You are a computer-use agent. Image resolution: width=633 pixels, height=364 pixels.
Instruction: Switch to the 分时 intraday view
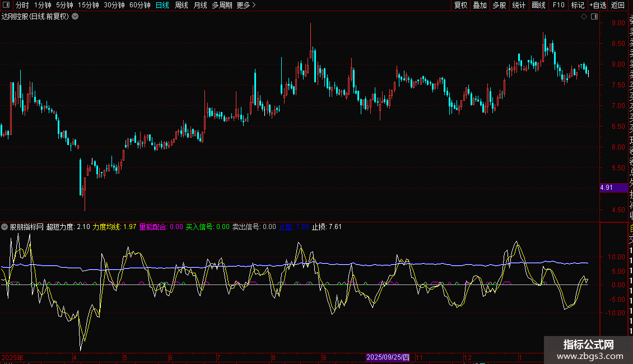pos(22,5)
